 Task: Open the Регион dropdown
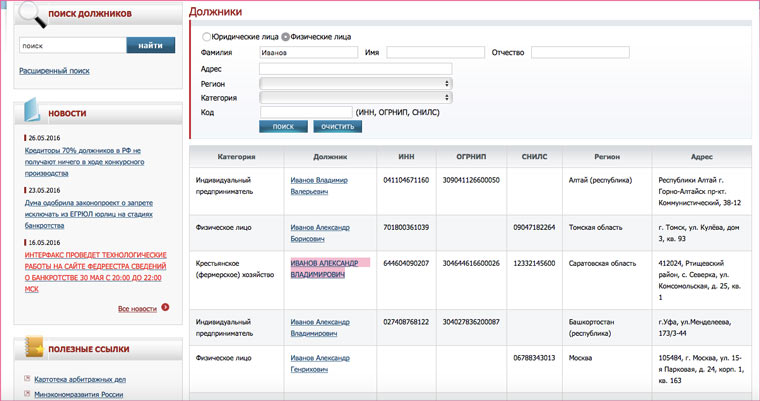pyautogui.click(x=355, y=83)
